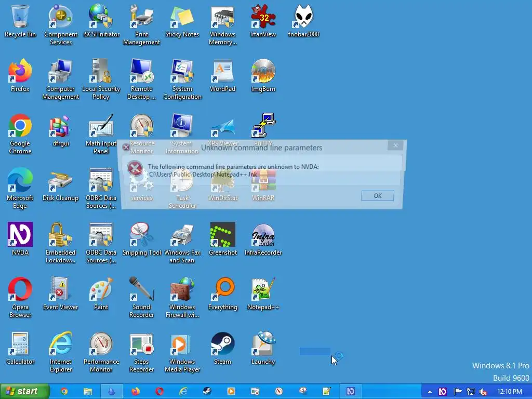
Task: Select the iSCSI Initiator shortcut
Action: 101,21
